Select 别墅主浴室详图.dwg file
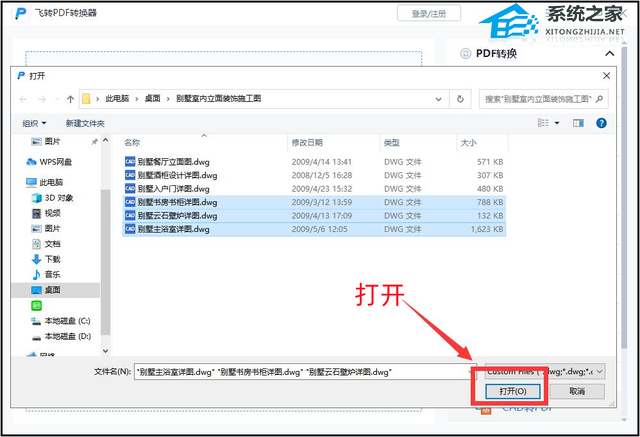This screenshot has width=640, height=437. point(314,229)
